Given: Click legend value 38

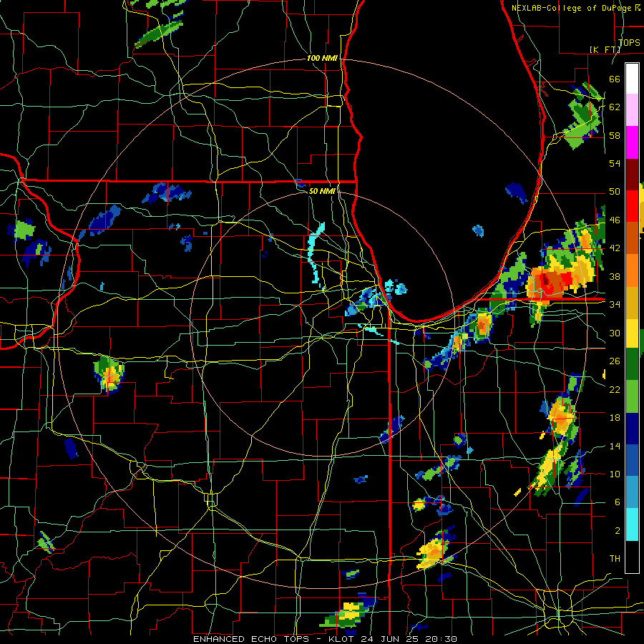Looking at the screenshot, I should click(x=615, y=276).
